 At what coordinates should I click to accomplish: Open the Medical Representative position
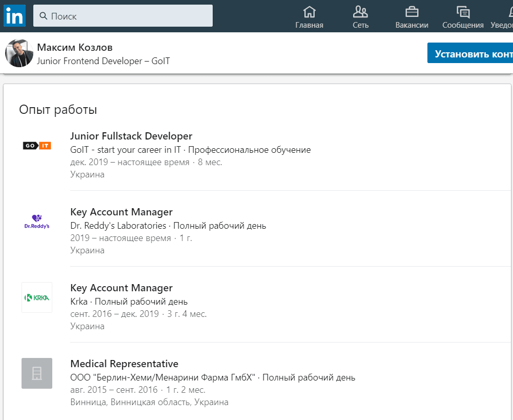[125, 364]
